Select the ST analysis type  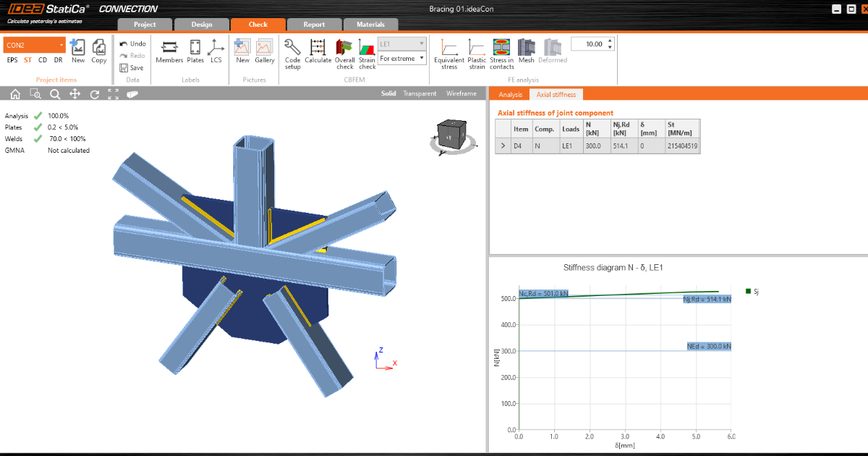27,60
